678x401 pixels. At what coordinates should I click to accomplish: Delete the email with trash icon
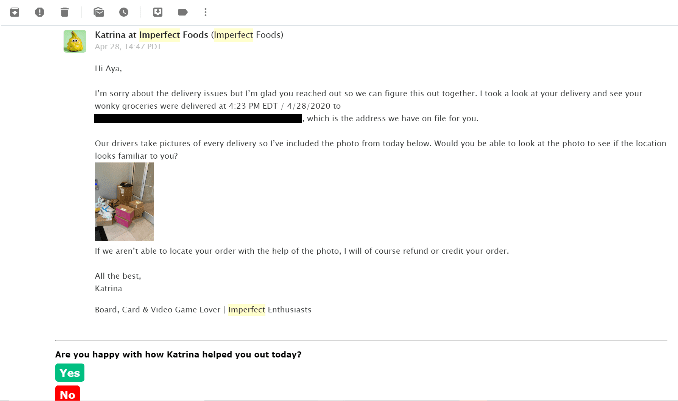click(64, 12)
